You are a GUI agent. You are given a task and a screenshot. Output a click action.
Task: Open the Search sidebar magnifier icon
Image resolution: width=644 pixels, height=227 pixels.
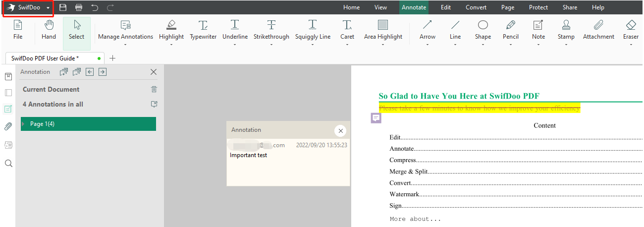(x=8, y=163)
